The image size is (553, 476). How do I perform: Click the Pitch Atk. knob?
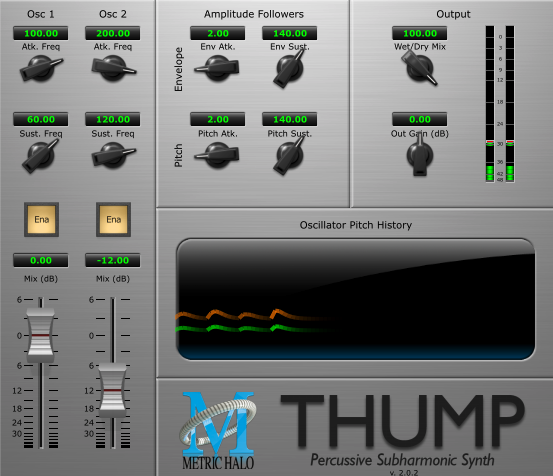point(218,155)
